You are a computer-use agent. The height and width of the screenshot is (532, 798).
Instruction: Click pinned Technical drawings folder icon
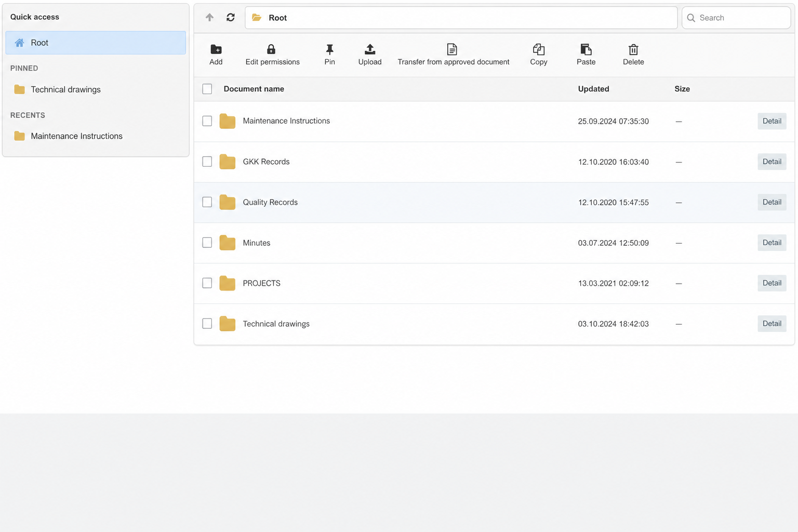coord(20,89)
